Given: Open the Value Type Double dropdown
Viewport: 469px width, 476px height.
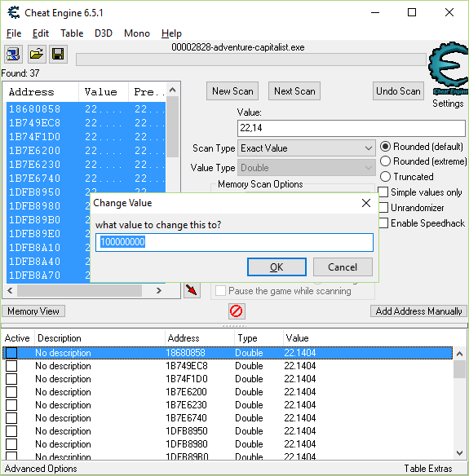Looking at the screenshot, I should click(307, 168).
